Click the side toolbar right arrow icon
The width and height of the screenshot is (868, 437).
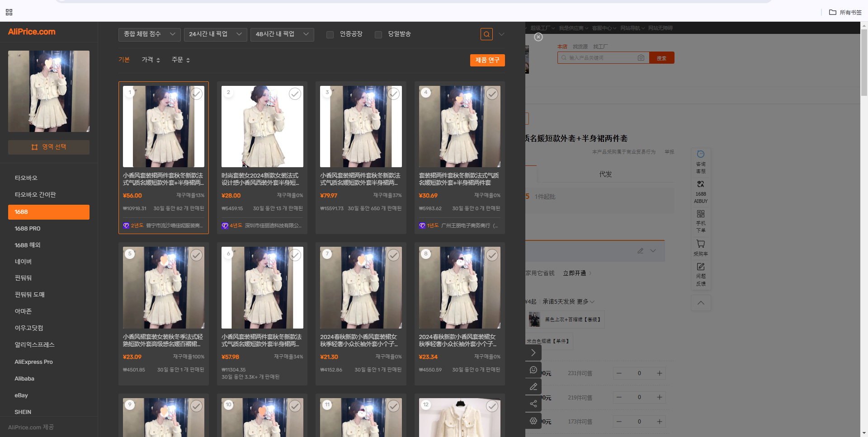tap(533, 352)
